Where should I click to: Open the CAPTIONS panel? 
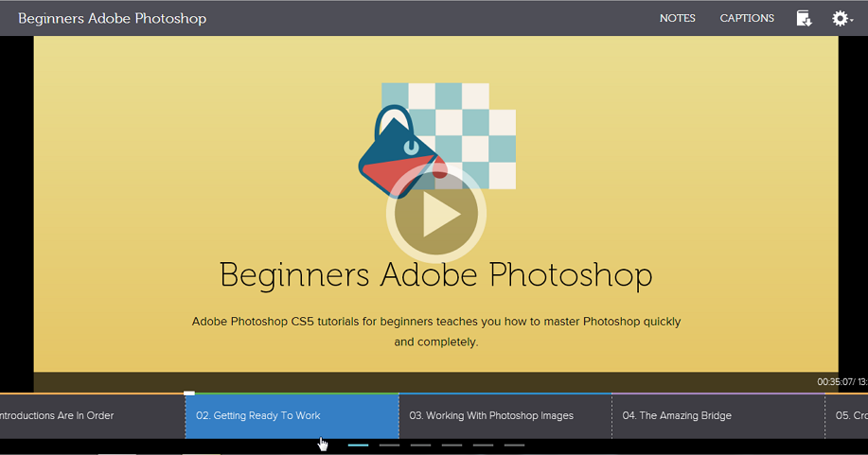click(x=747, y=18)
